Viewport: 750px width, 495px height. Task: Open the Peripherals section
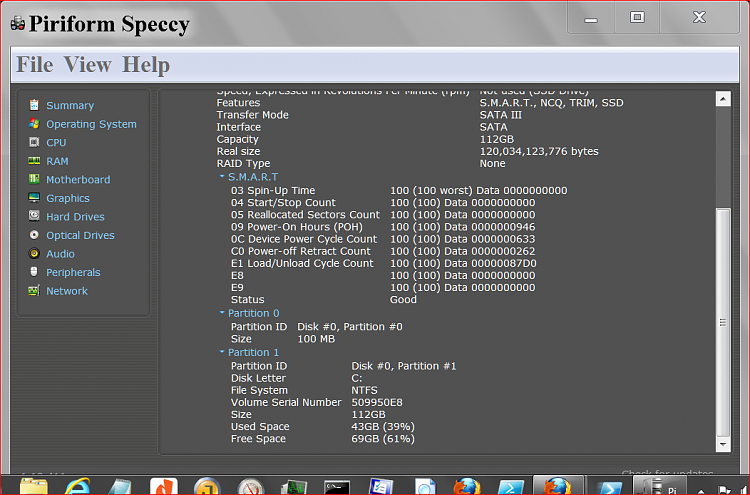[73, 272]
